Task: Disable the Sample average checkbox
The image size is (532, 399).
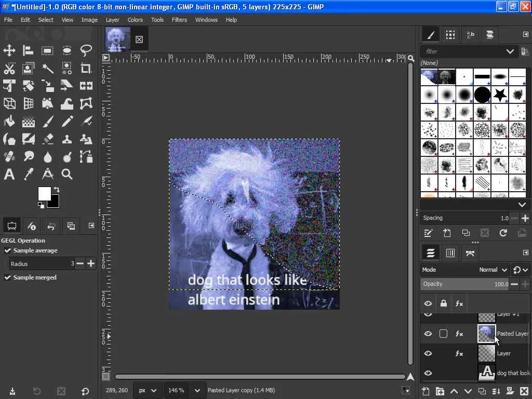Action: click(8, 250)
